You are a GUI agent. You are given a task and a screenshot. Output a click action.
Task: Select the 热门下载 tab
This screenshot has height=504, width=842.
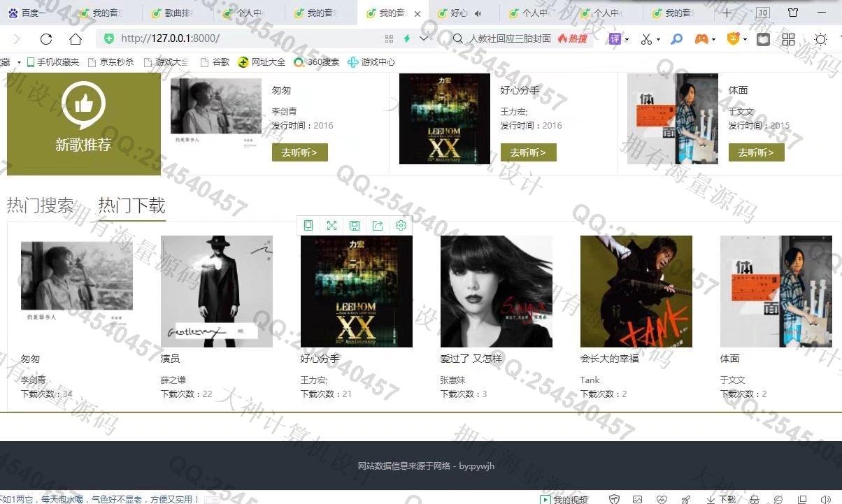point(131,206)
